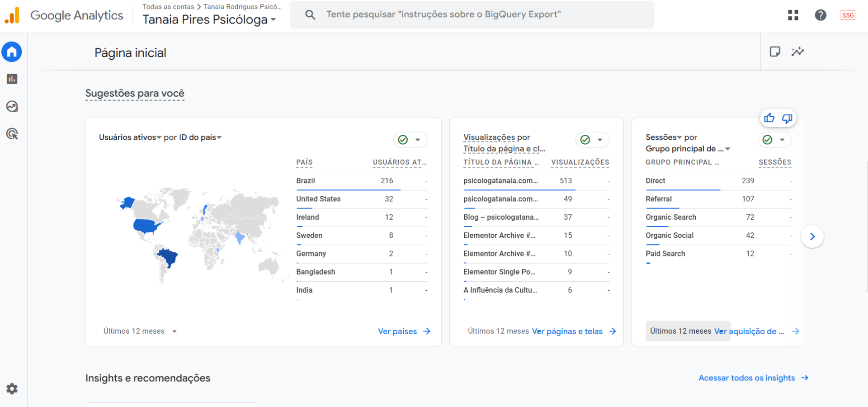This screenshot has width=868, height=407.
Task: Open Últimos 12 meses dropdown on countries card
Action: (140, 331)
